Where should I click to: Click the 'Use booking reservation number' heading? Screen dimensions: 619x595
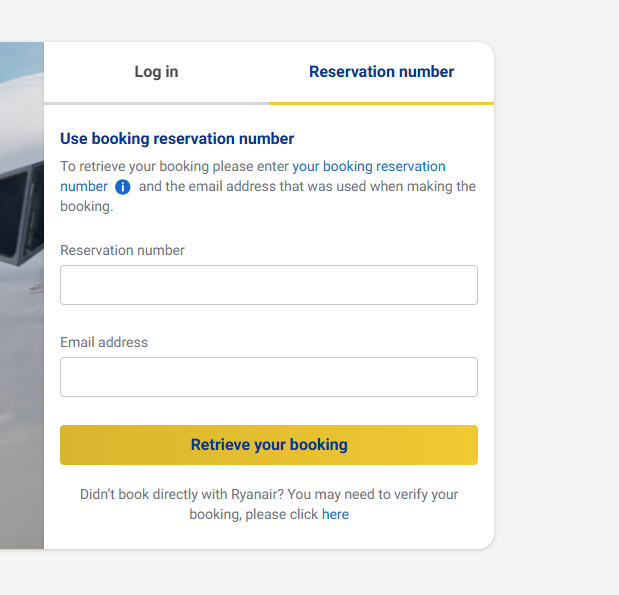tap(177, 139)
